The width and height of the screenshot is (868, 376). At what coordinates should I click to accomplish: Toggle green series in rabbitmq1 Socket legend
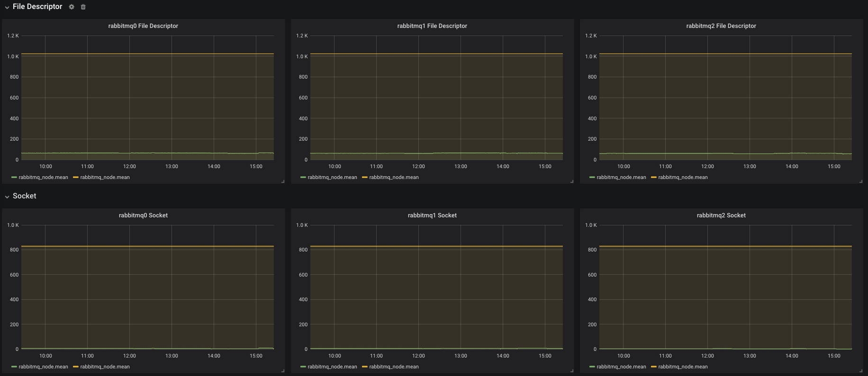coord(332,367)
